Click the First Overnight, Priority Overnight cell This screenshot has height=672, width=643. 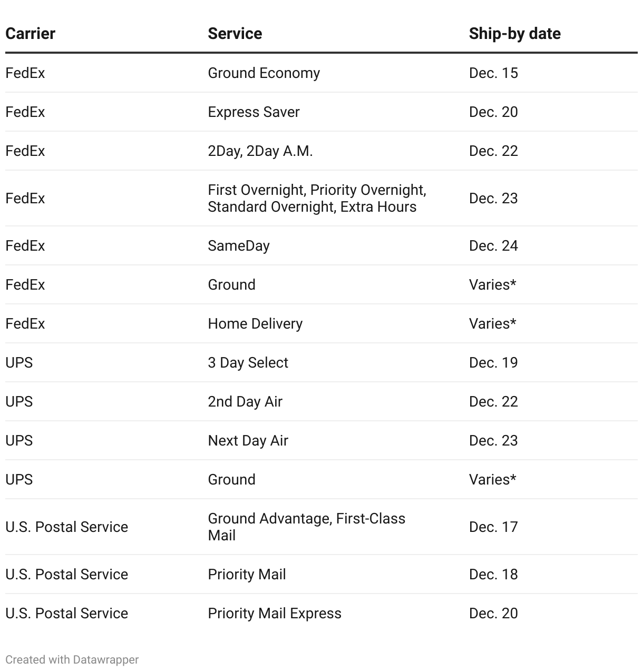click(x=317, y=198)
